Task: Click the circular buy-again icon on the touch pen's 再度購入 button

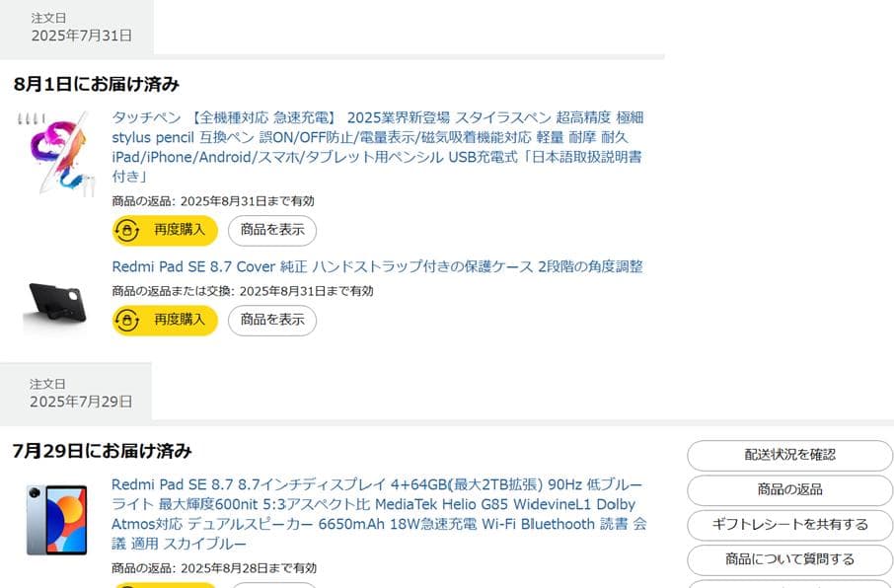Action: (x=126, y=230)
